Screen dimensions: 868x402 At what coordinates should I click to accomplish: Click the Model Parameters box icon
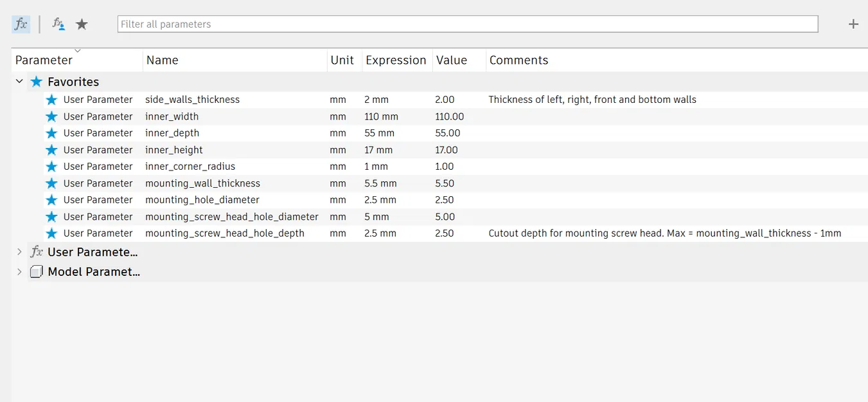(x=37, y=271)
